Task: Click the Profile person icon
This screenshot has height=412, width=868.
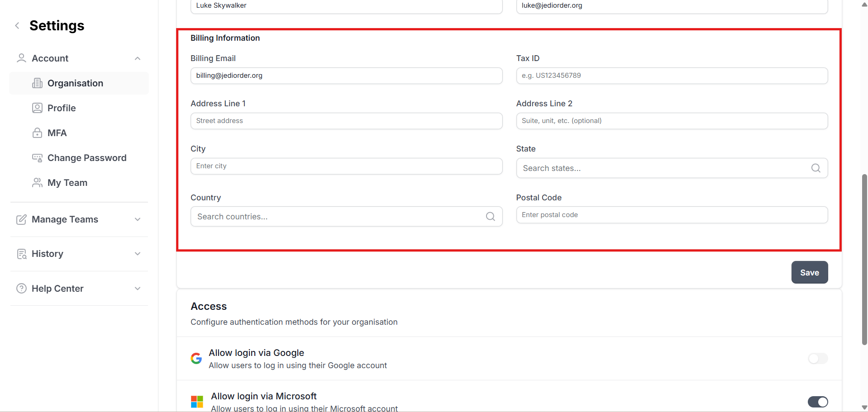Action: 37,108
